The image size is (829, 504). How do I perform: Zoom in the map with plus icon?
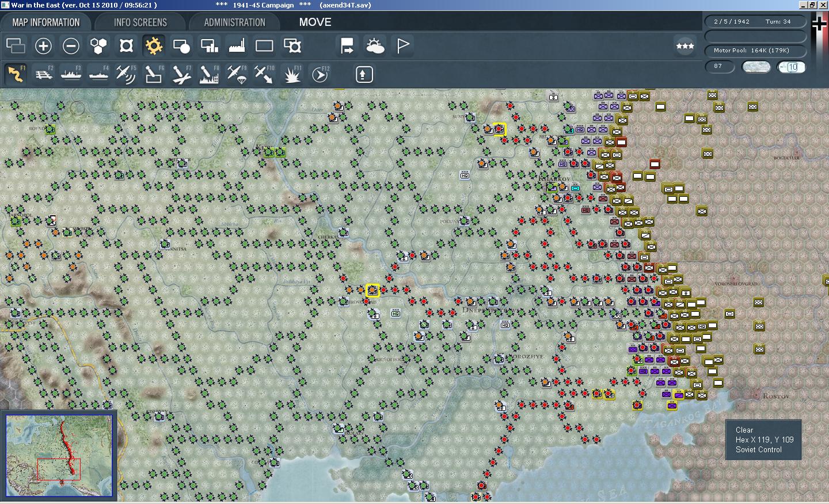click(43, 46)
